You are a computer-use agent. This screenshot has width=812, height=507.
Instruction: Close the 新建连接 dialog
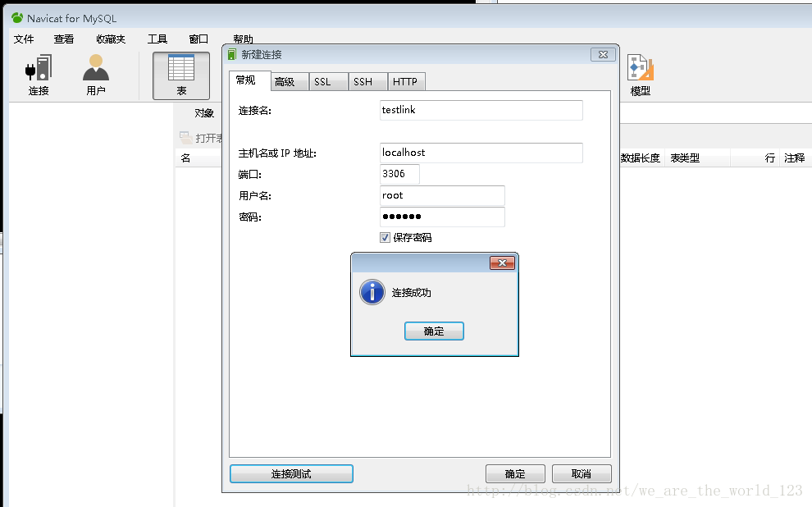coord(604,54)
